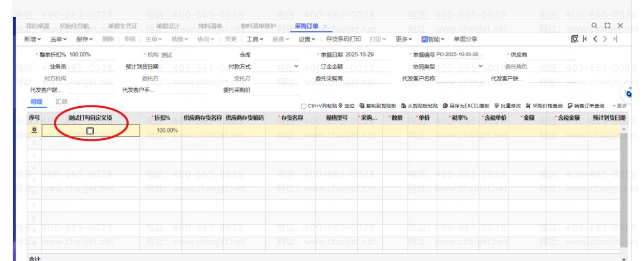The image size is (644, 261).
Task: Switch to 我的桌面 tab
Action: (37, 26)
